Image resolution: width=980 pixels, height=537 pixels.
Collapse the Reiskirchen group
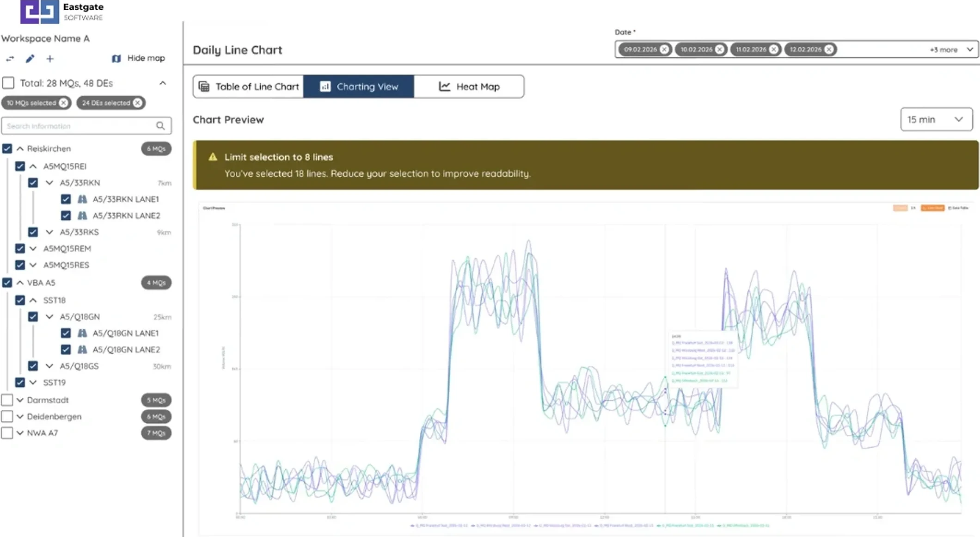(20, 148)
